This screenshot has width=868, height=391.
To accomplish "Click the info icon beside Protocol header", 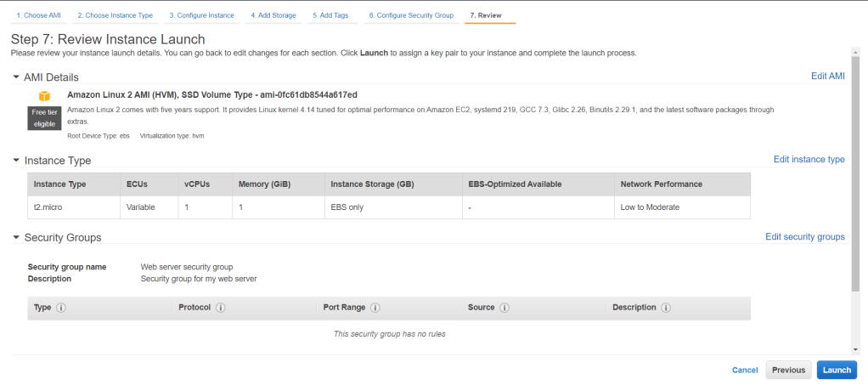I will tap(223, 308).
